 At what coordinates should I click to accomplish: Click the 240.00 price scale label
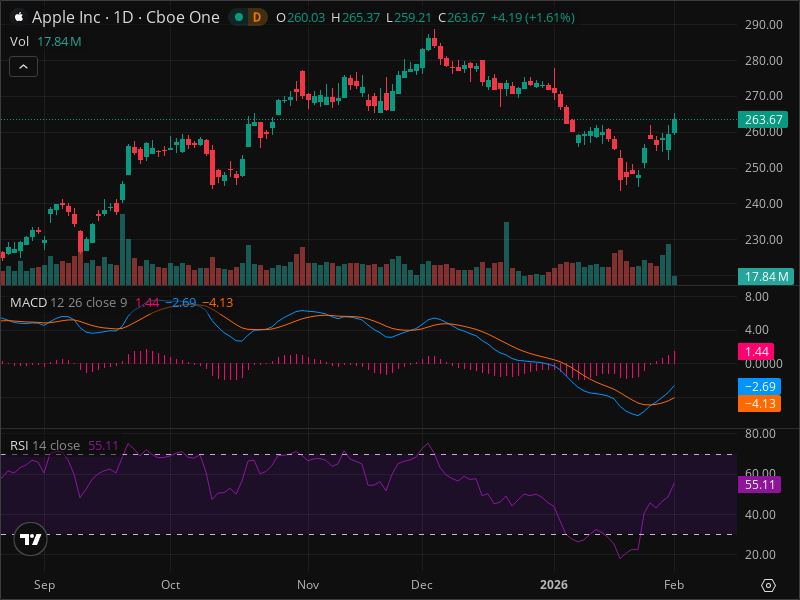763,204
